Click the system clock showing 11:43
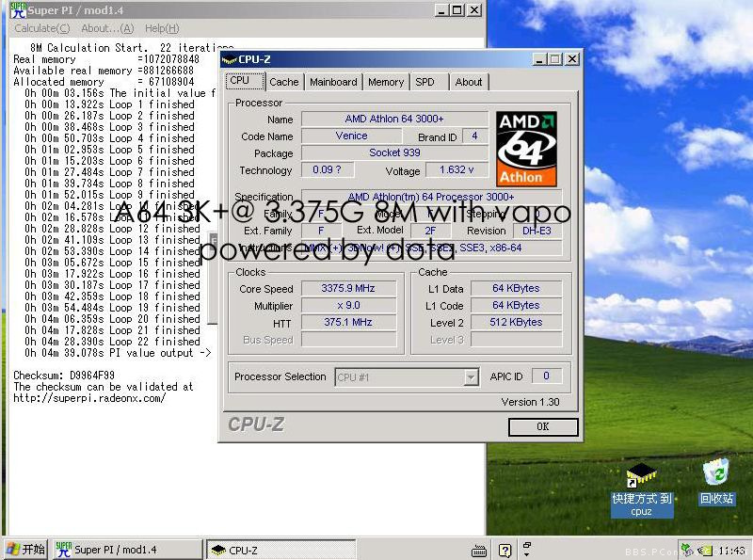The height and width of the screenshot is (560, 753). click(x=732, y=551)
